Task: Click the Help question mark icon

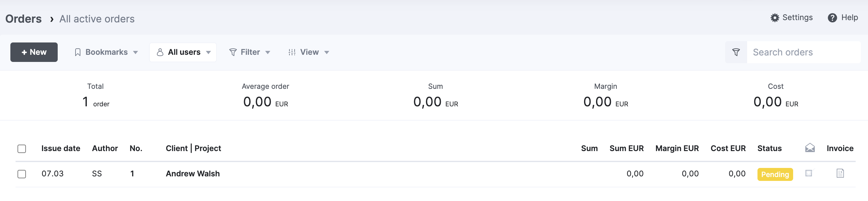Action: [832, 18]
